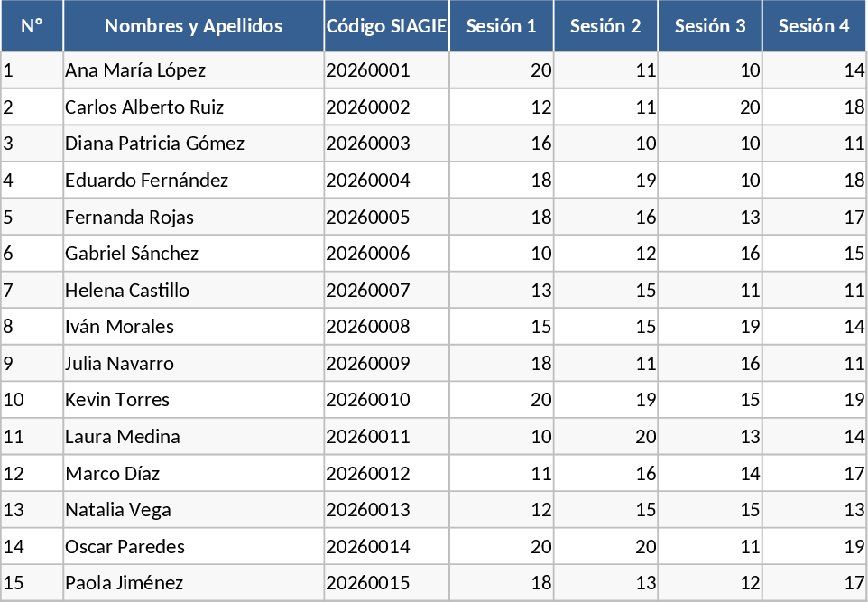Image resolution: width=868 pixels, height=602 pixels.
Task: Click the Sesión 3 column header
Action: [x=710, y=26]
